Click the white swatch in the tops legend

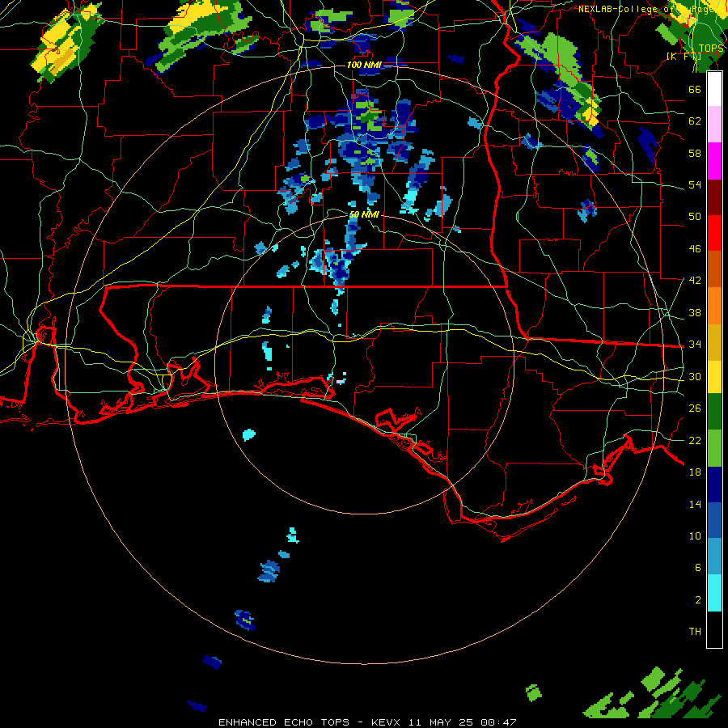click(714, 89)
